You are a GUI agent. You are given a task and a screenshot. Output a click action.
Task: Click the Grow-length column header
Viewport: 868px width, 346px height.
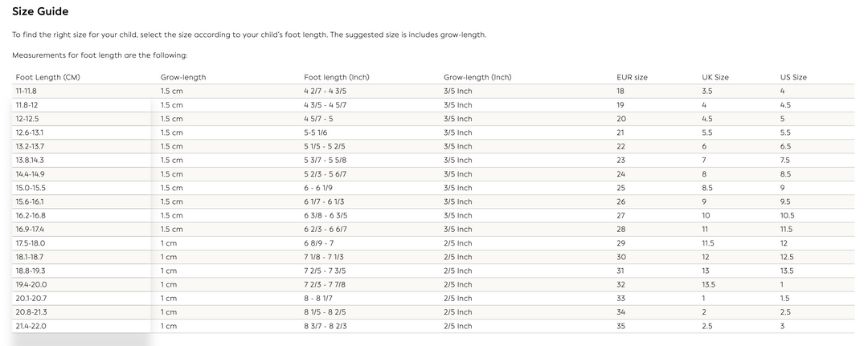click(x=183, y=77)
